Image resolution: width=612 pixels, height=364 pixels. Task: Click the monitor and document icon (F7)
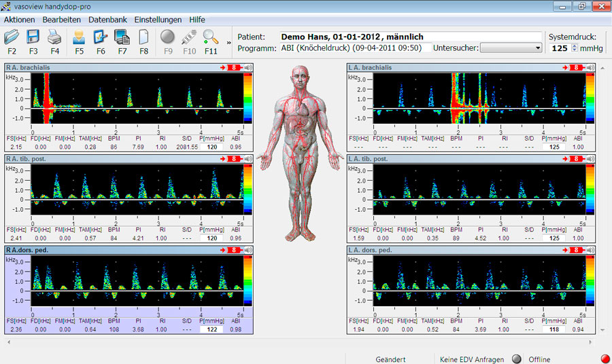[122, 37]
